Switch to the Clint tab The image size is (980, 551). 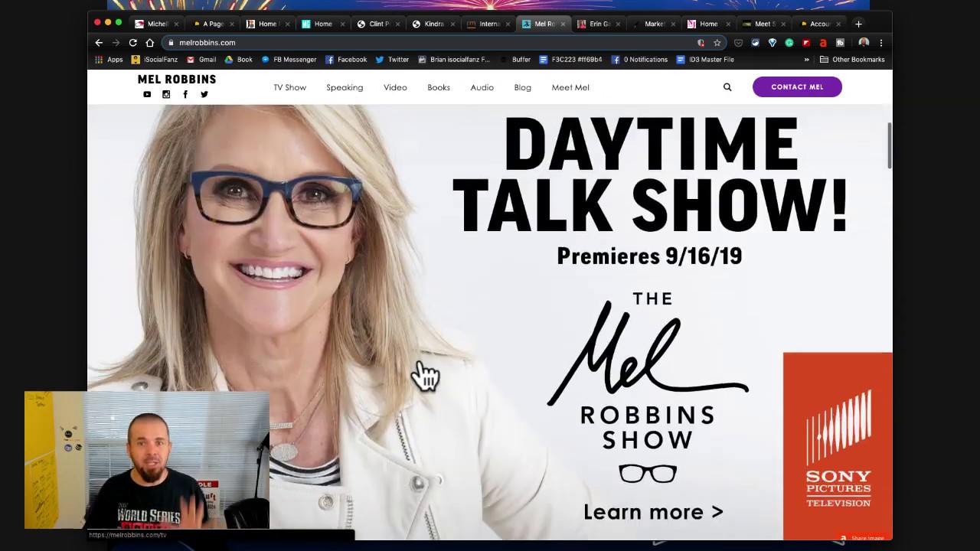tap(377, 24)
